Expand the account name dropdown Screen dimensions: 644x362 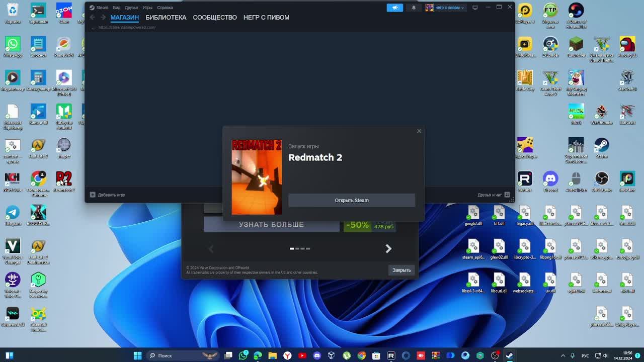pos(445,8)
